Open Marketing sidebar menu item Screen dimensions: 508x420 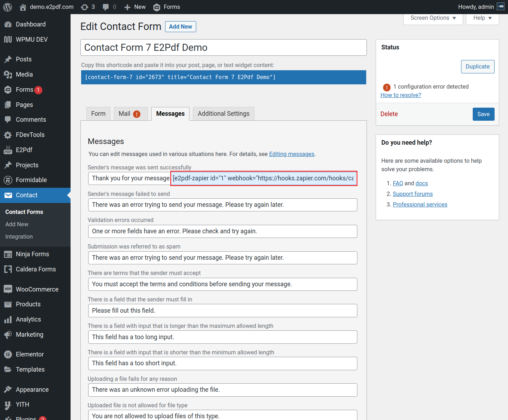[29, 335]
